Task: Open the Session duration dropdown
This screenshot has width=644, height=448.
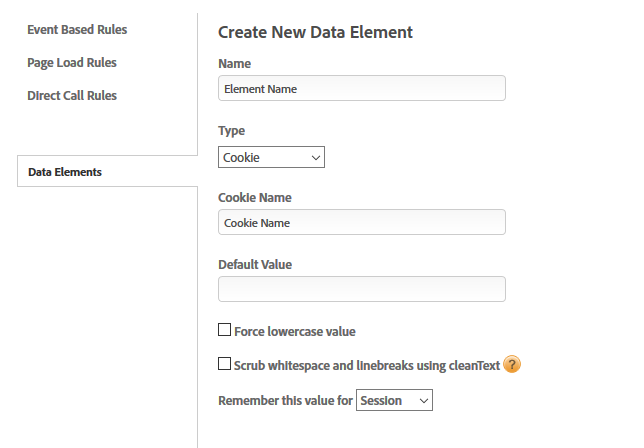Action: tap(394, 400)
